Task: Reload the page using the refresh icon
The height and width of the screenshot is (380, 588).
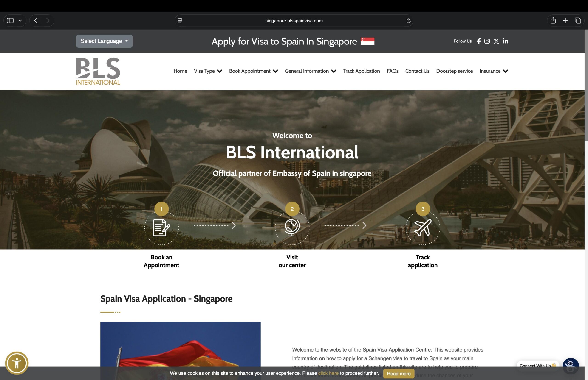Action: pyautogui.click(x=409, y=21)
